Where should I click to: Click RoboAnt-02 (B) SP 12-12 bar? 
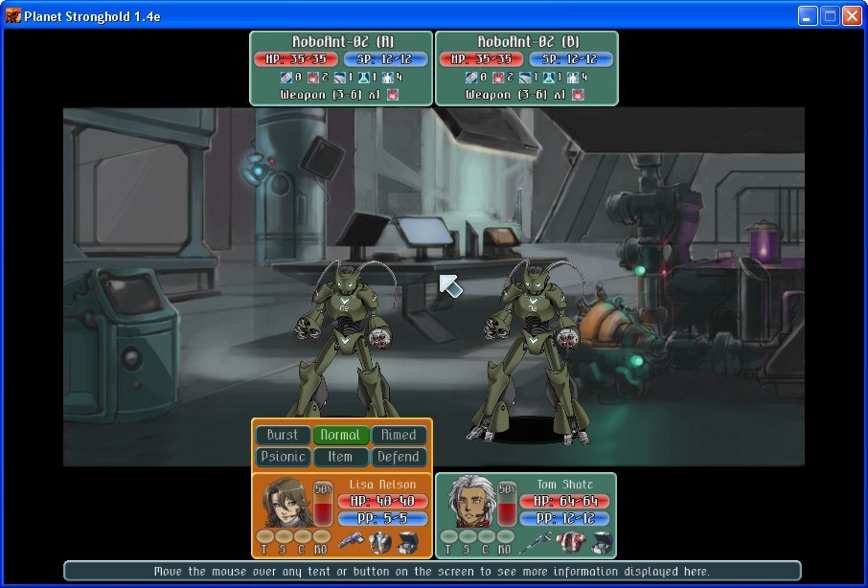pos(571,58)
